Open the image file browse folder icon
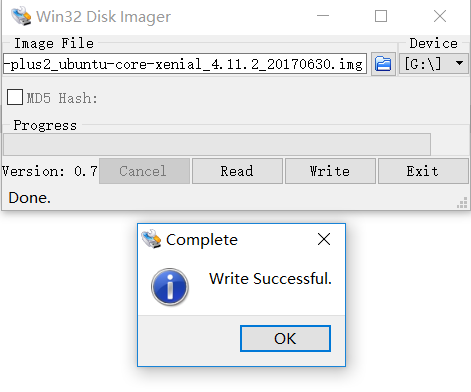The width and height of the screenshot is (471, 392). coord(383,64)
